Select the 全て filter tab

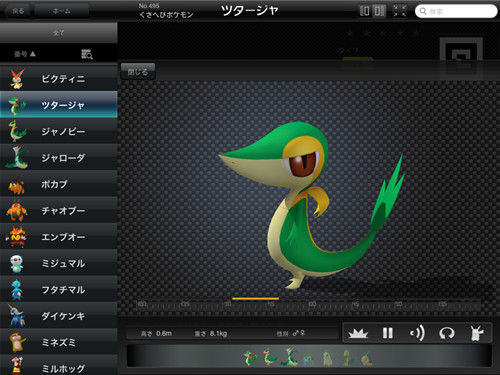(59, 33)
